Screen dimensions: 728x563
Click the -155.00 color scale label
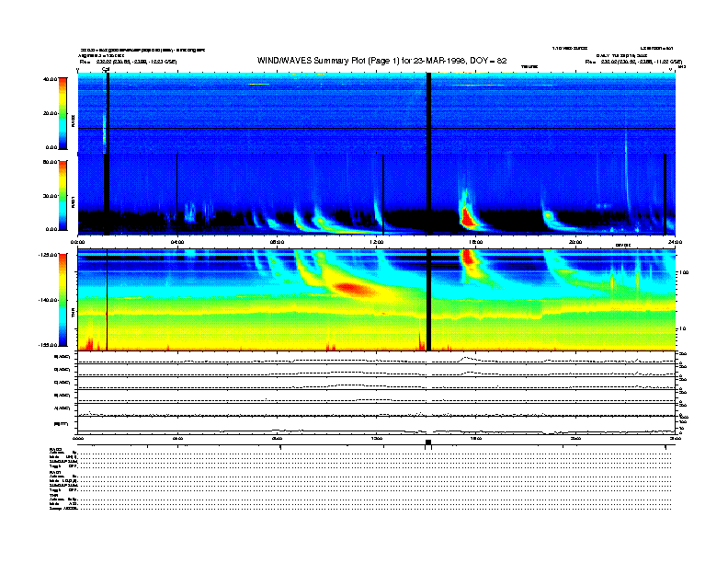tap(48, 345)
